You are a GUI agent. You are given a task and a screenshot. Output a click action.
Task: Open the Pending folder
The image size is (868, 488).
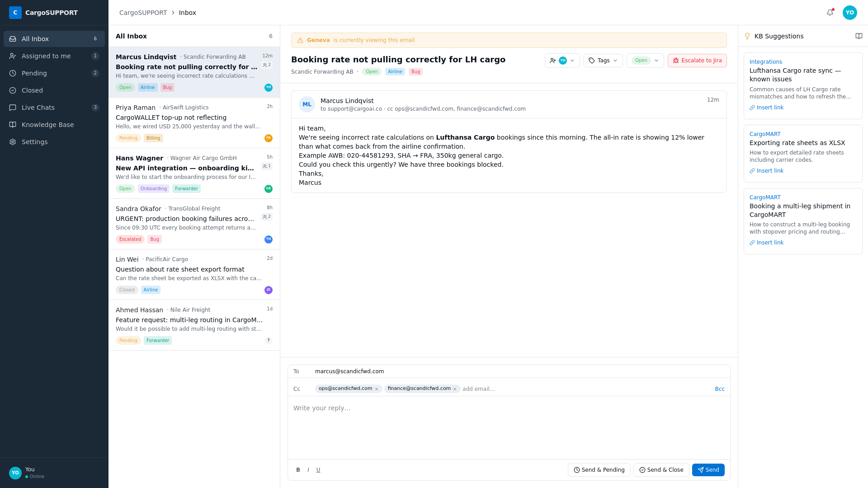pos(54,73)
